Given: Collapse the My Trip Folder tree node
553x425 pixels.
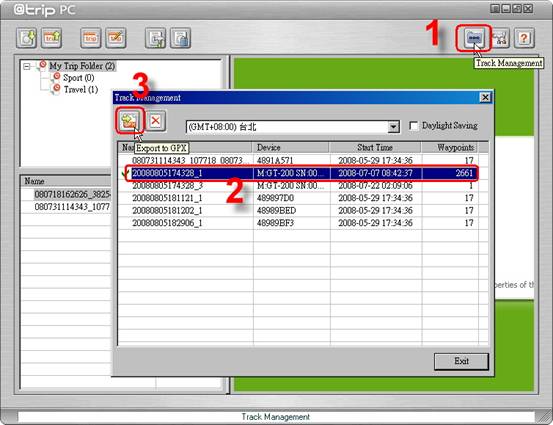Looking at the screenshot, I should click(x=26, y=66).
